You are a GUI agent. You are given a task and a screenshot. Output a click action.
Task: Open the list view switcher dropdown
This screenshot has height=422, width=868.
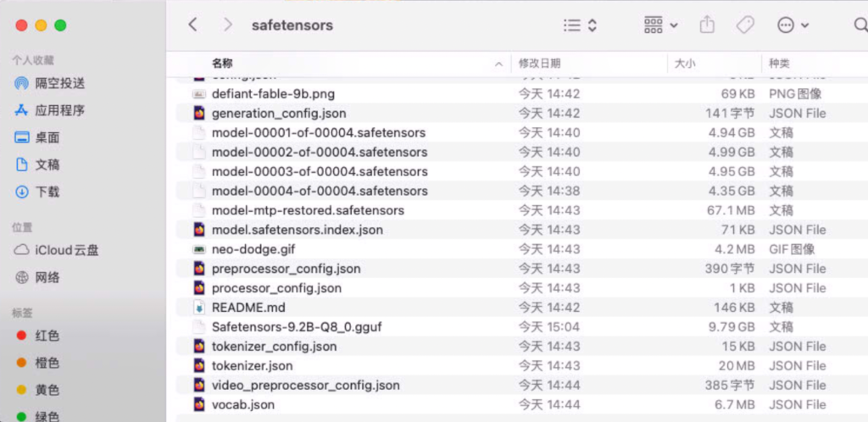(580, 25)
